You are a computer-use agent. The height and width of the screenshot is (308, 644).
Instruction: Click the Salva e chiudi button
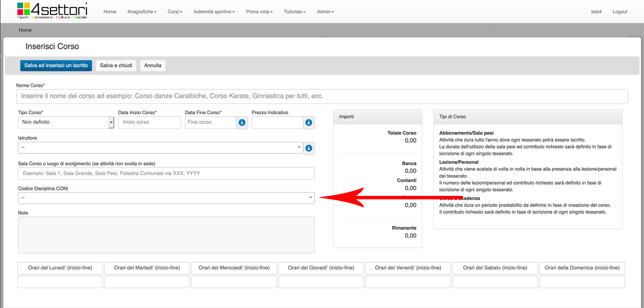point(116,65)
